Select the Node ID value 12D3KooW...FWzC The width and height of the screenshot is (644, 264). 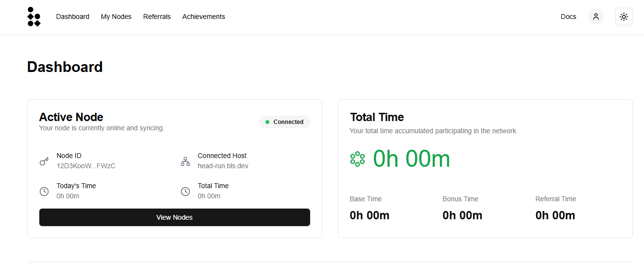coord(86,166)
